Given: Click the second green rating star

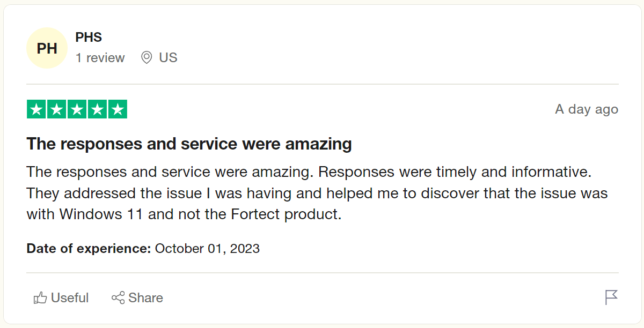Looking at the screenshot, I should [57, 109].
